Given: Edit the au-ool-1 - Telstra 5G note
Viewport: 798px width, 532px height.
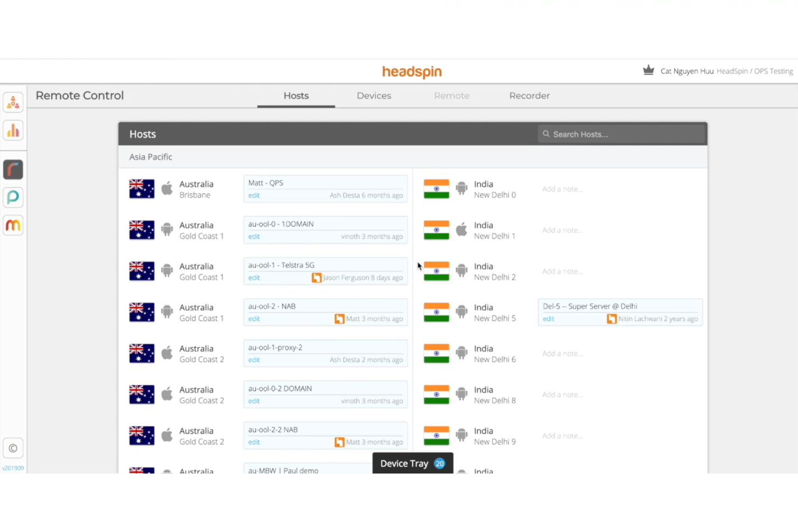Looking at the screenshot, I should click(254, 278).
